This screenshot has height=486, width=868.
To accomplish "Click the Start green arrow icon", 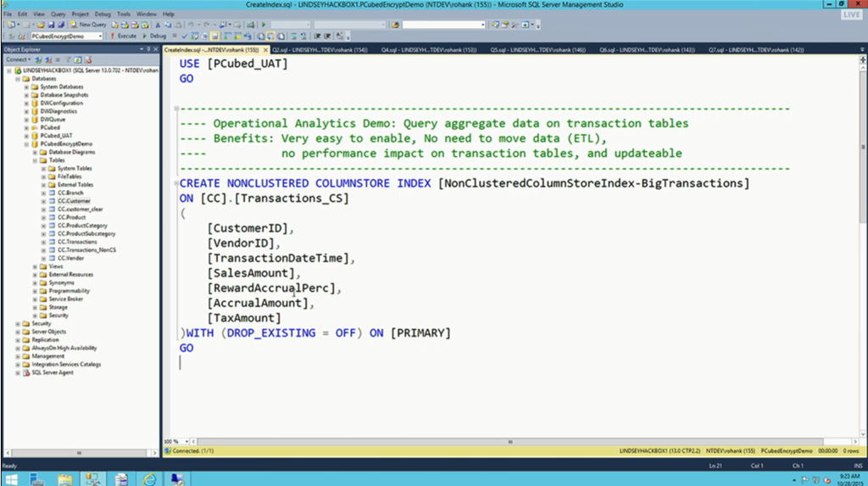I will point(264,25).
